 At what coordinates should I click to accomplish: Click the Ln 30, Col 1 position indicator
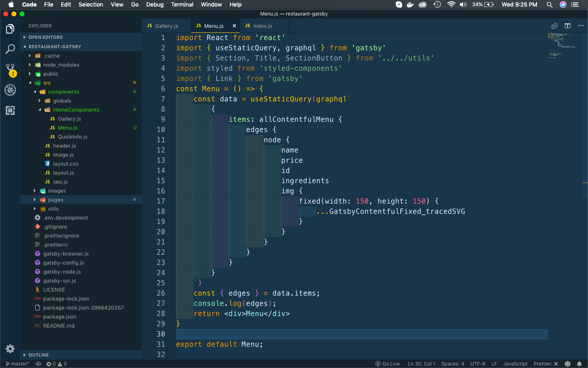[x=421, y=364]
